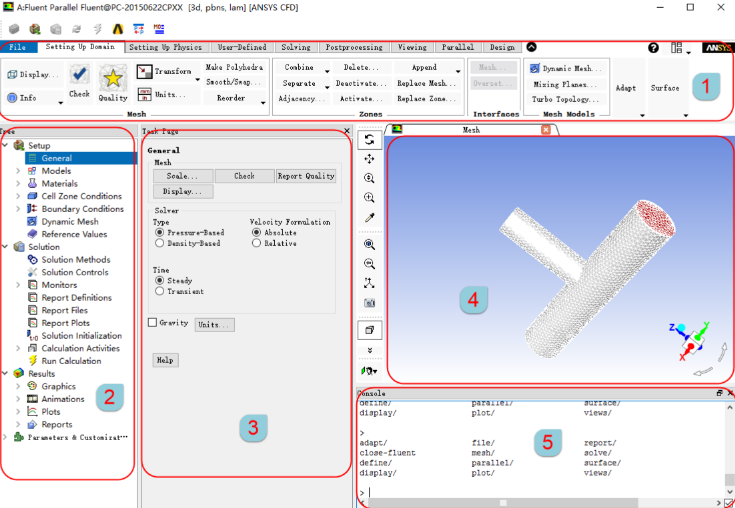Click the black and yellow ANSYS toolbar icon
This screenshot has width=735, height=508.
coord(118,29)
